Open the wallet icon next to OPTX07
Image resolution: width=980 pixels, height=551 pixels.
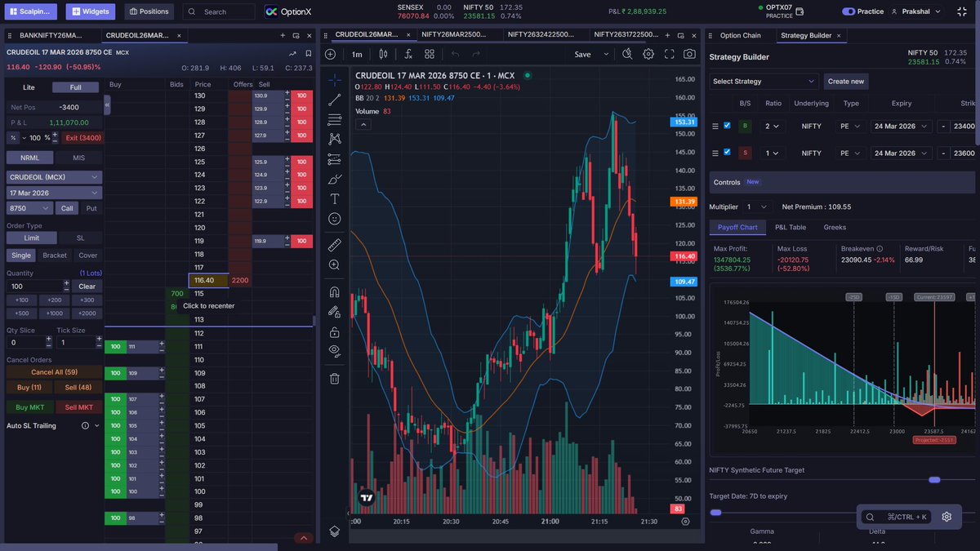(x=800, y=11)
